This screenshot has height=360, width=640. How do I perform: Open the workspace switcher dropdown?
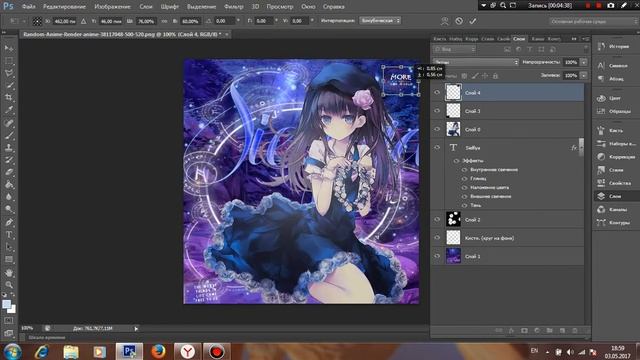click(x=593, y=21)
